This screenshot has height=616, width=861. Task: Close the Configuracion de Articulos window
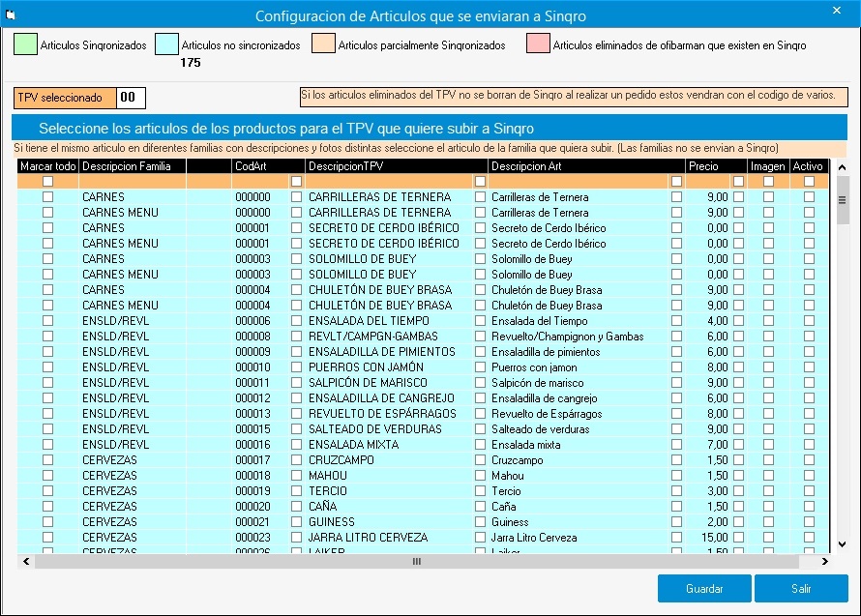[x=837, y=11]
